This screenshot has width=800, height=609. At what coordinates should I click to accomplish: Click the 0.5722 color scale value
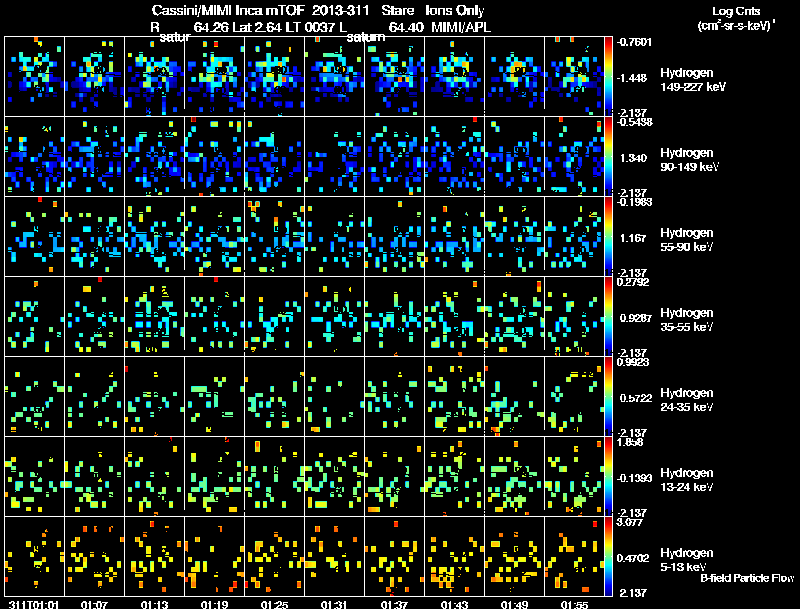point(635,398)
